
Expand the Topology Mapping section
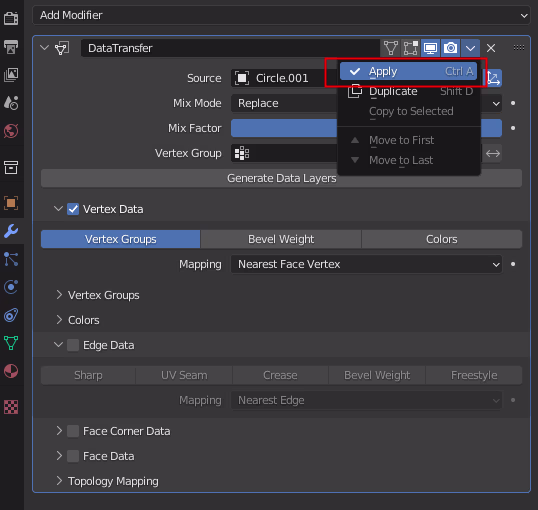(x=59, y=481)
